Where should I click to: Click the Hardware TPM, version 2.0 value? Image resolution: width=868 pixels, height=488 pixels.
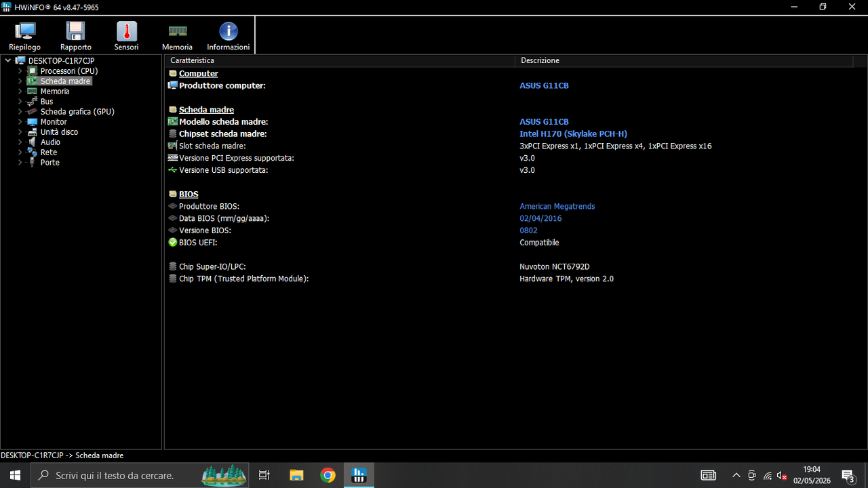566,279
